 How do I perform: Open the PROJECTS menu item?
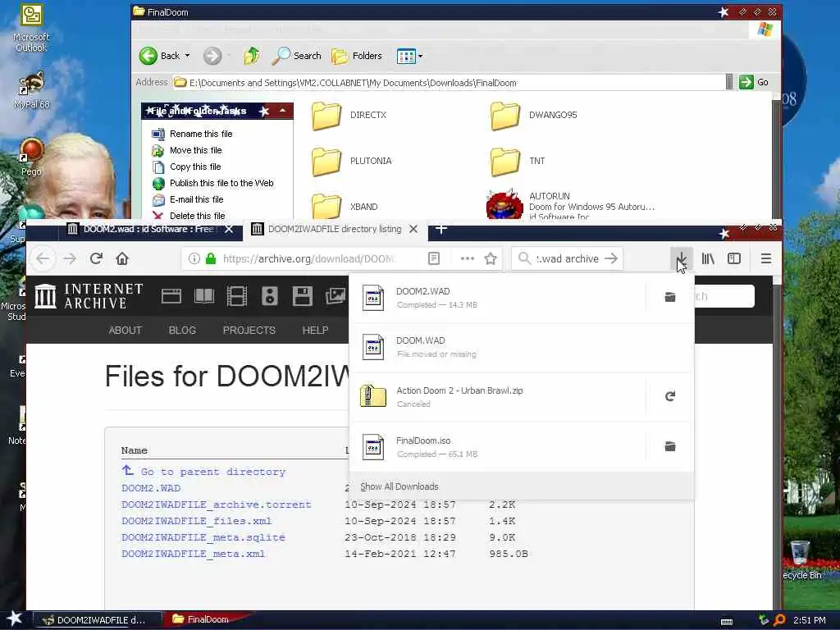[x=249, y=331]
